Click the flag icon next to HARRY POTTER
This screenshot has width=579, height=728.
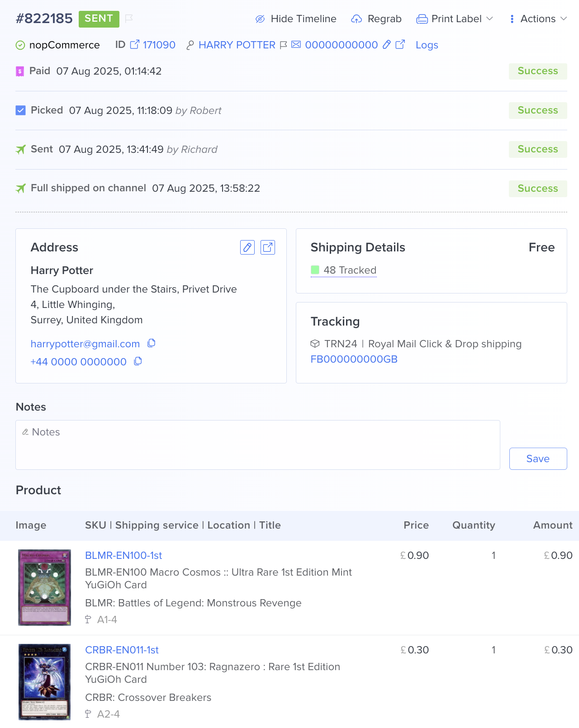[284, 45]
